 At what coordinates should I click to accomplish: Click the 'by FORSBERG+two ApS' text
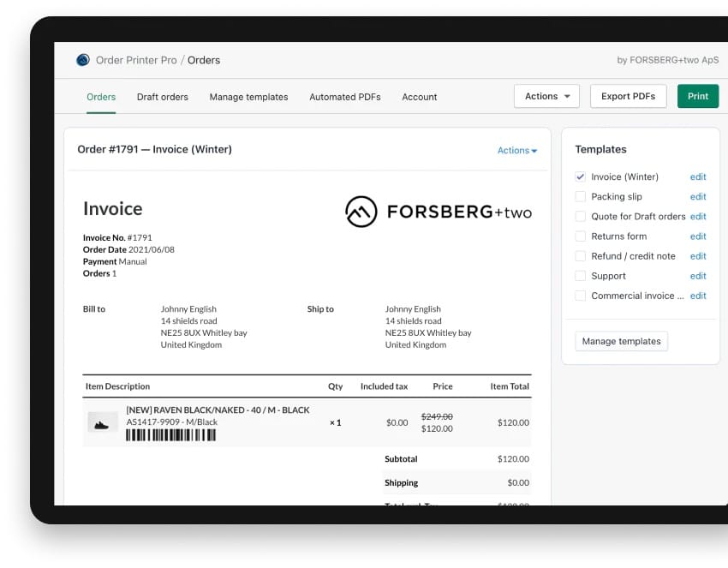click(x=668, y=60)
